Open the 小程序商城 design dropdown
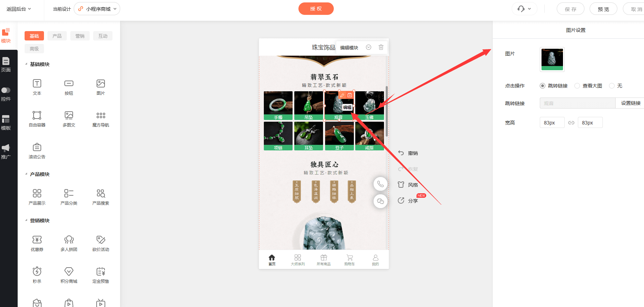This screenshot has width=644, height=307. 97,9
